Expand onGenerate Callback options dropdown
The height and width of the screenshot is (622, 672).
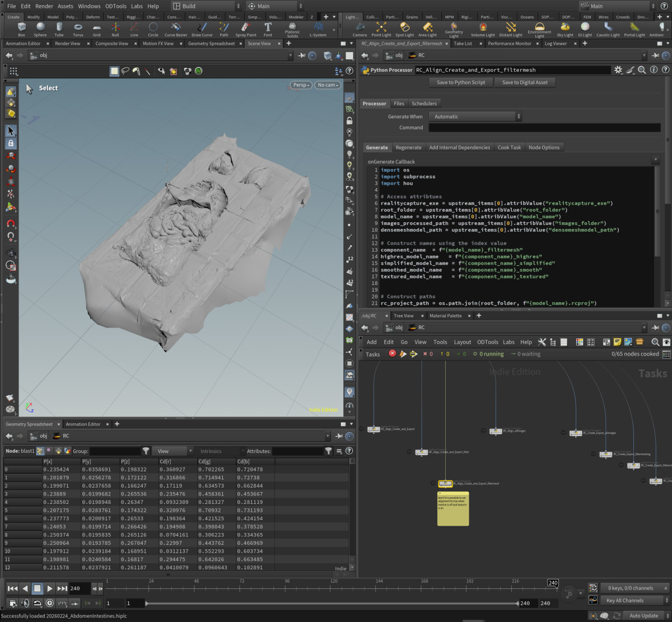pyautogui.click(x=656, y=160)
